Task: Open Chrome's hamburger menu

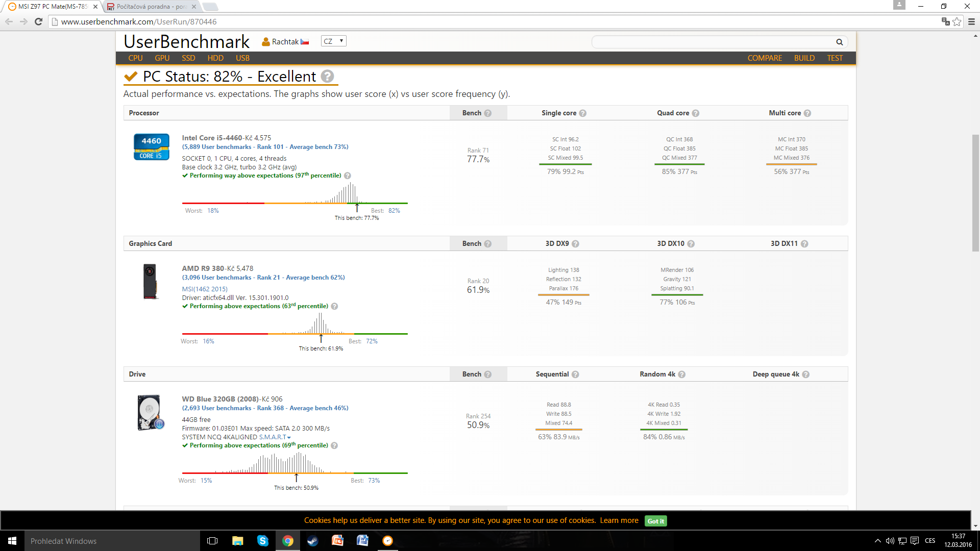Action: (x=971, y=21)
